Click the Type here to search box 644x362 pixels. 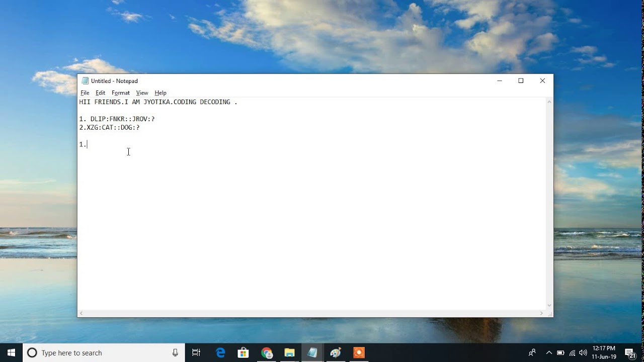click(101, 353)
